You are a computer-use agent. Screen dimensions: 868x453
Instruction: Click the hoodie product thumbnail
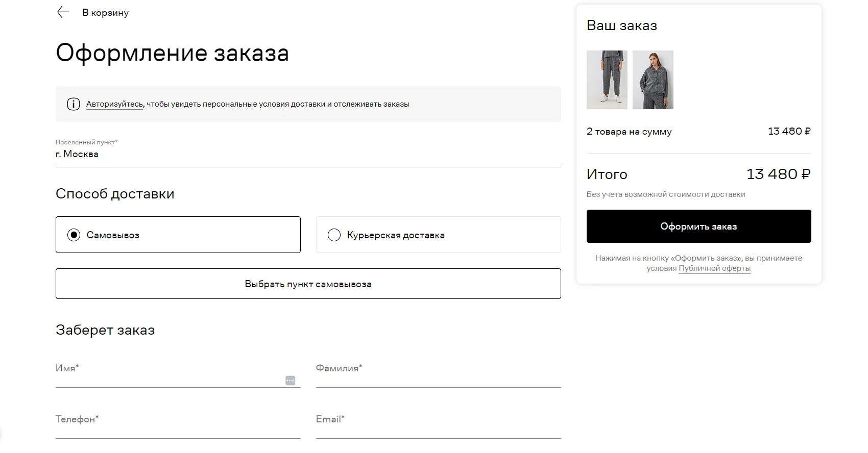tap(653, 80)
